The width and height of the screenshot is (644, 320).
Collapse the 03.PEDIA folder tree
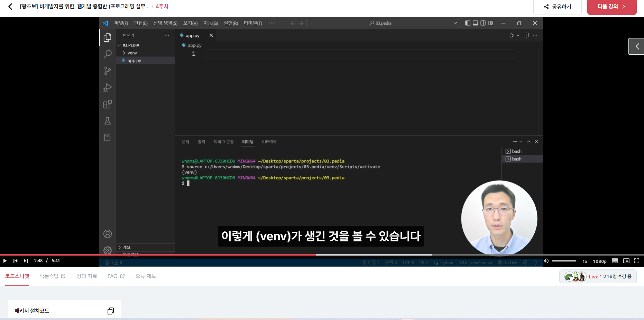coord(120,45)
